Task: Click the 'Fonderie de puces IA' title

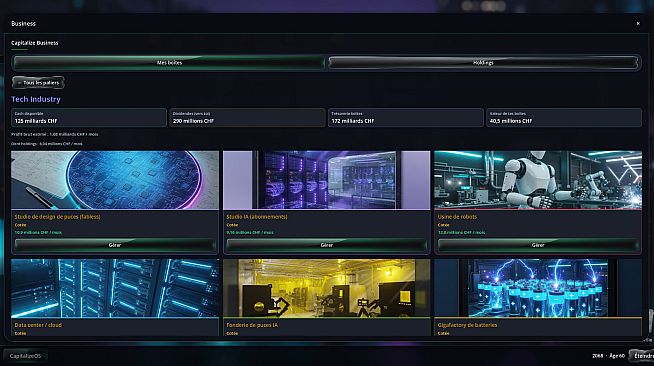Action: (252, 325)
